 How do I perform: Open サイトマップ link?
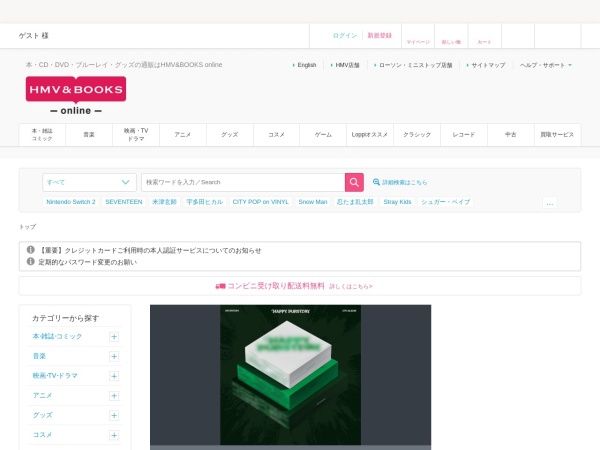coord(486,65)
